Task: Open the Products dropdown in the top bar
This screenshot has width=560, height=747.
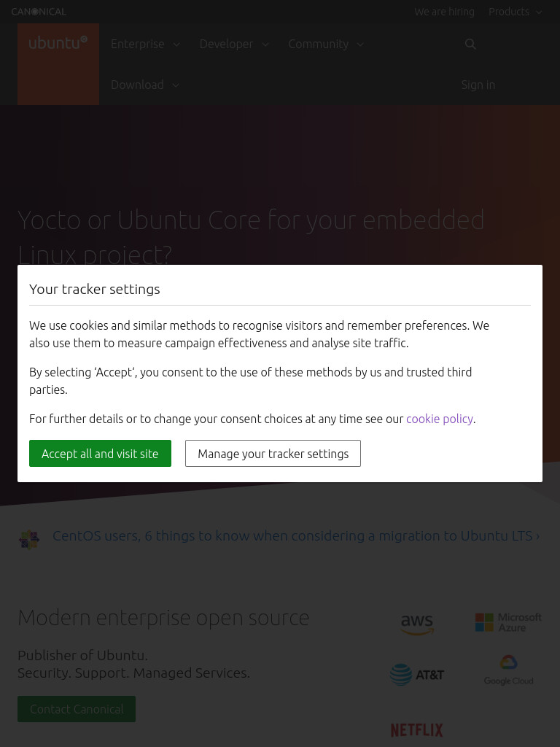Action: click(516, 12)
